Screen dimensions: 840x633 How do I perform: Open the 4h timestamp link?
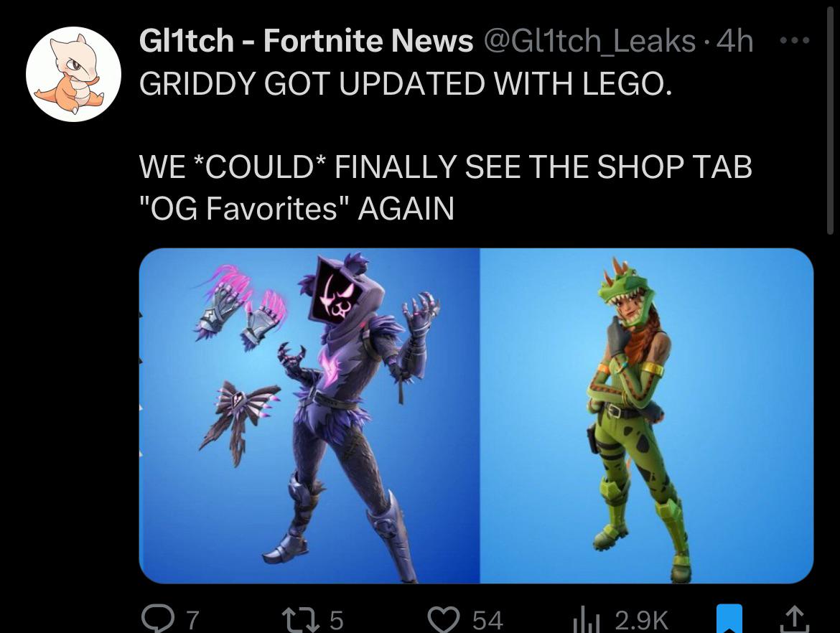click(734, 41)
